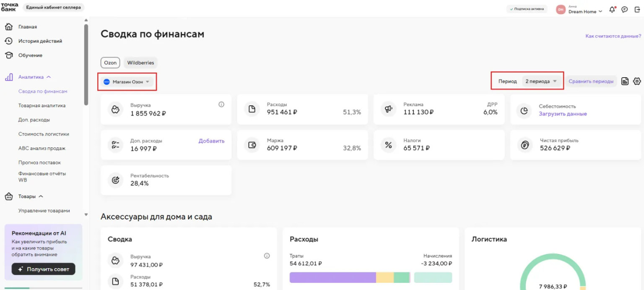The image size is (644, 290).
Task: Click the Рентабельность target icon
Action: (x=115, y=180)
